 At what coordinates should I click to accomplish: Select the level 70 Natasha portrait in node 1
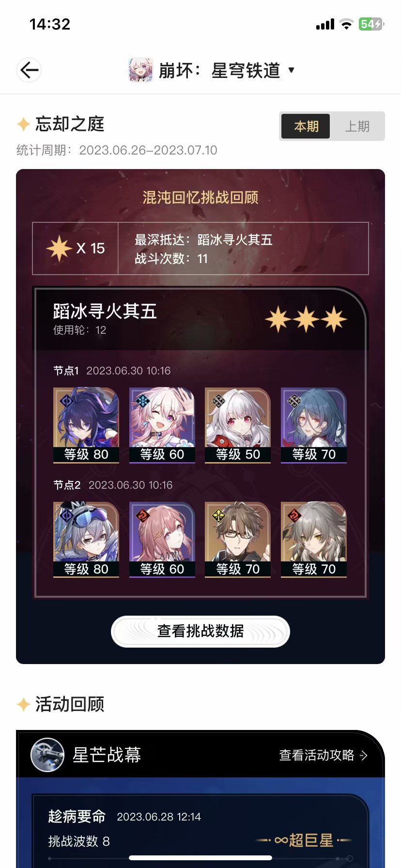314,425
